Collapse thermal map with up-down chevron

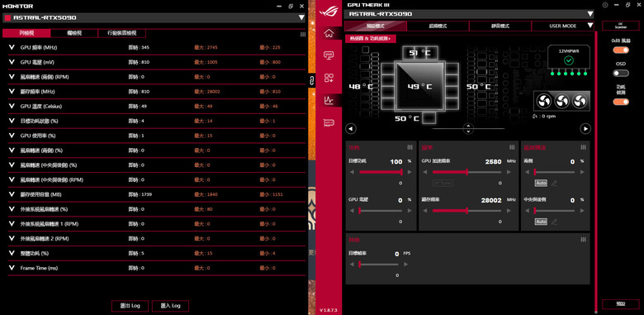(x=468, y=128)
